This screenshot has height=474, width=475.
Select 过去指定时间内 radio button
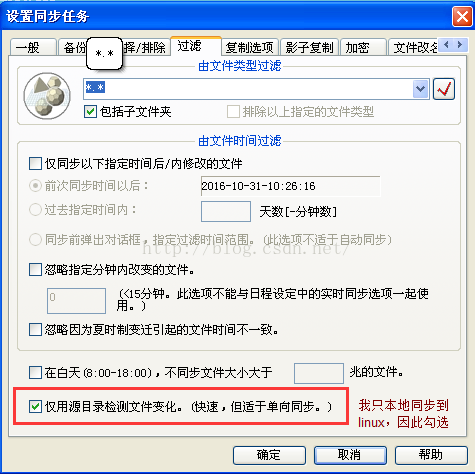35,210
